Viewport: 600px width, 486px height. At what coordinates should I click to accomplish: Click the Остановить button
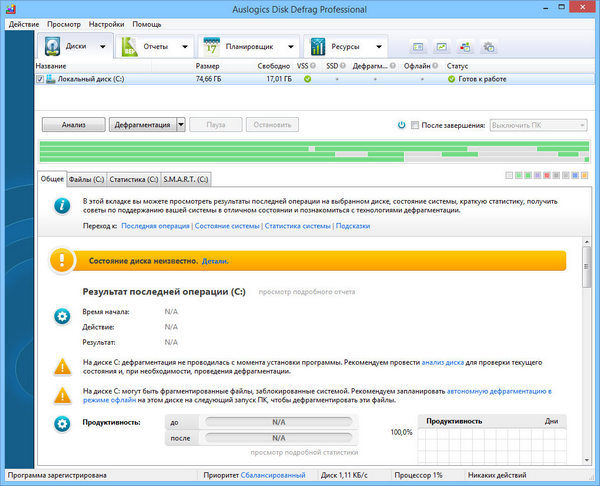click(x=272, y=125)
